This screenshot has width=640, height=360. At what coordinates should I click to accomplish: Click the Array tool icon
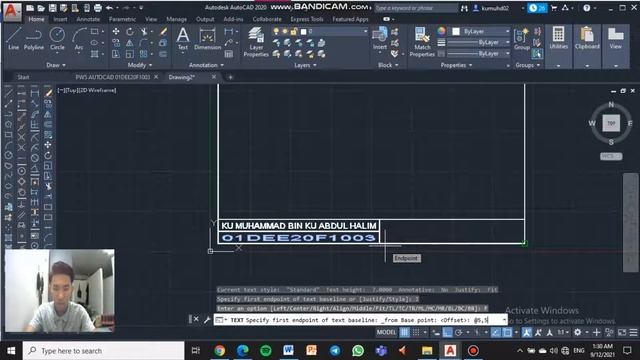[144, 54]
